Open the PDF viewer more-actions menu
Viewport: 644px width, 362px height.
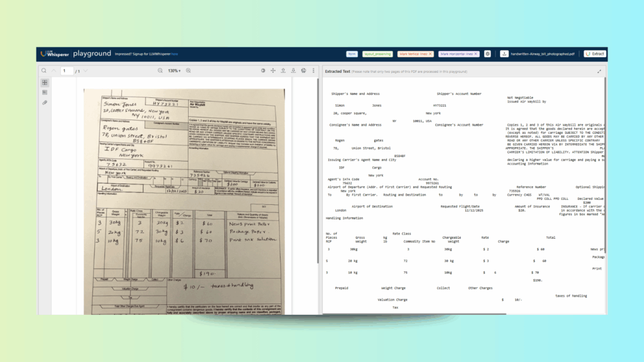tap(313, 71)
